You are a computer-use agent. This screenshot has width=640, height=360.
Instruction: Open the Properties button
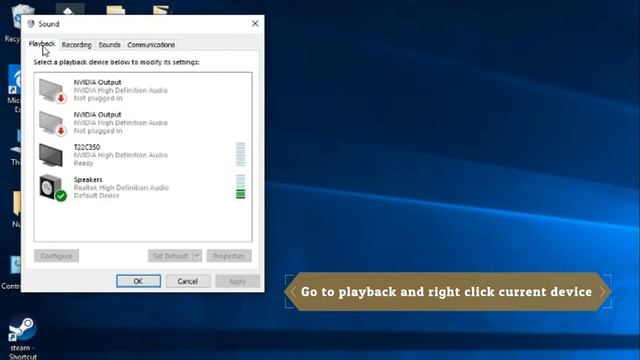click(229, 256)
